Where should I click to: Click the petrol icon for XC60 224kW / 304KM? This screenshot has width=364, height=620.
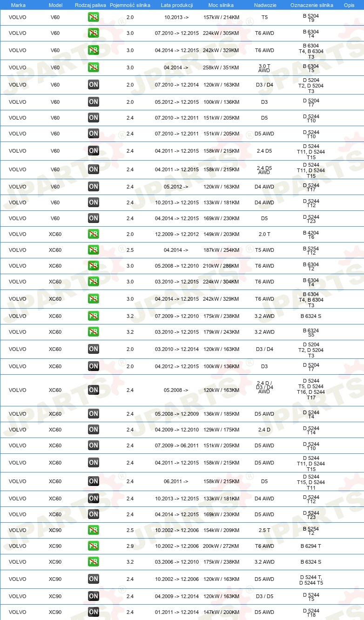tap(94, 282)
